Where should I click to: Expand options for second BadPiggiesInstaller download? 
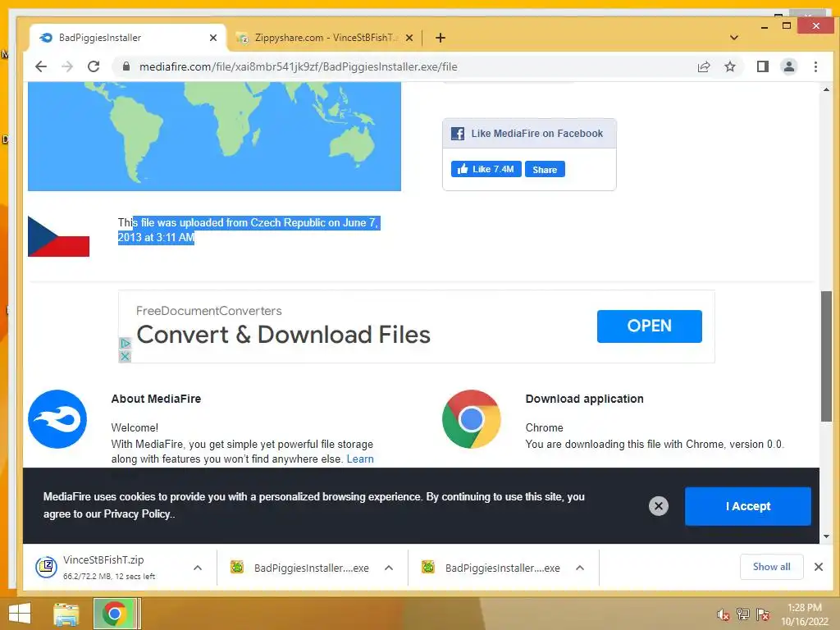pos(580,568)
